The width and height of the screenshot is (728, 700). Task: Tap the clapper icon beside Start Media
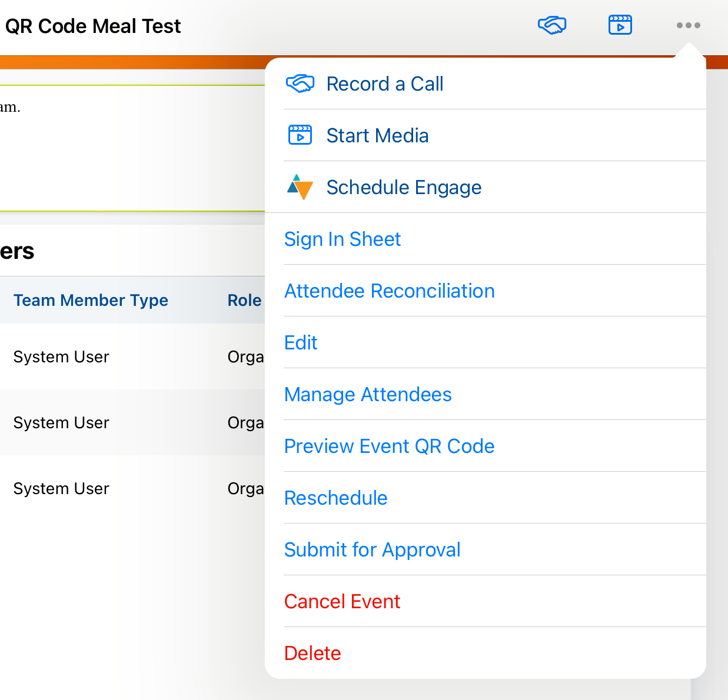300,135
